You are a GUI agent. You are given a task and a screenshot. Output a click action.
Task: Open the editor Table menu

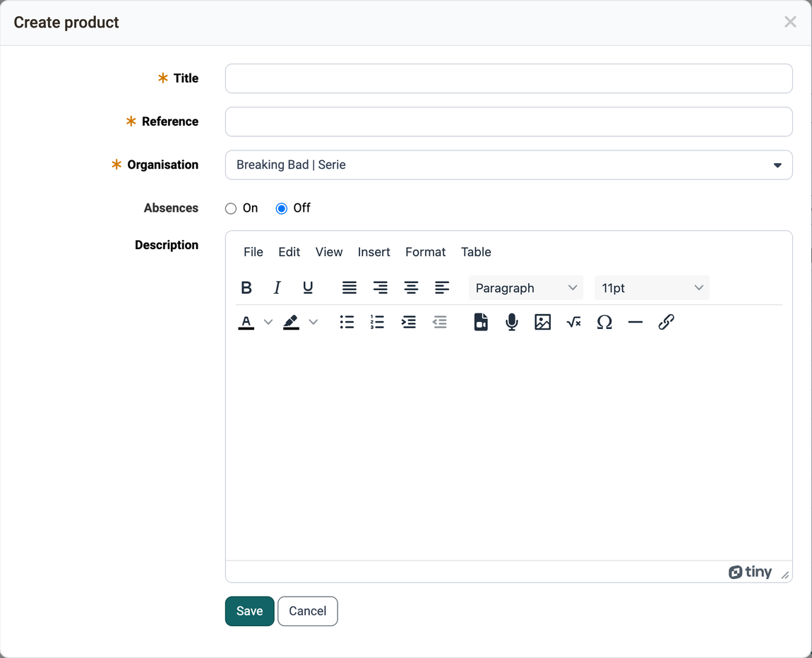pos(476,252)
